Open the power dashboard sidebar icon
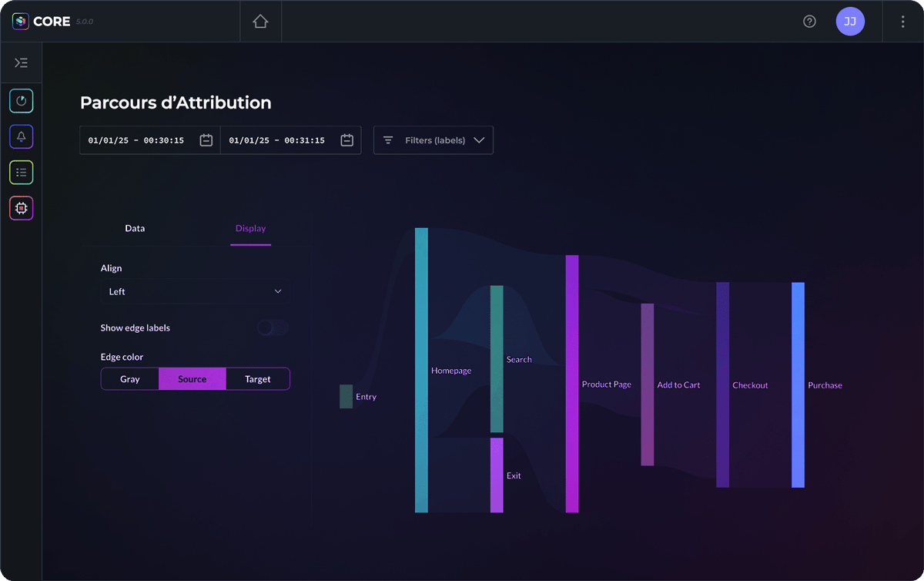This screenshot has width=924, height=581. pyautogui.click(x=22, y=101)
